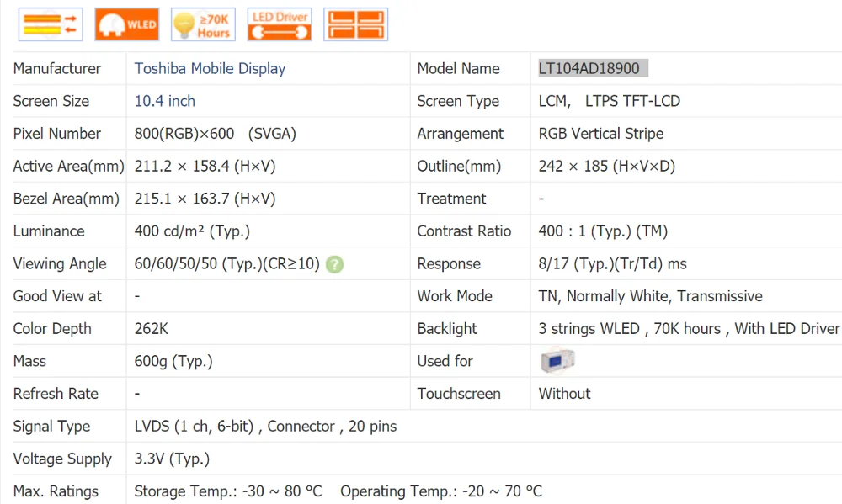Viewport: 842px width, 504px height.
Task: Click the 211.2 × 158.4 (H×V) value
Action: 205,167
